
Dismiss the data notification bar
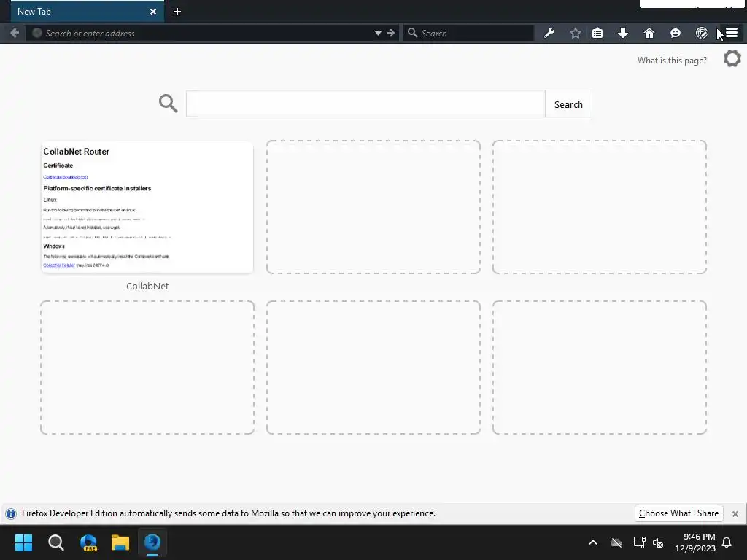[x=735, y=514]
